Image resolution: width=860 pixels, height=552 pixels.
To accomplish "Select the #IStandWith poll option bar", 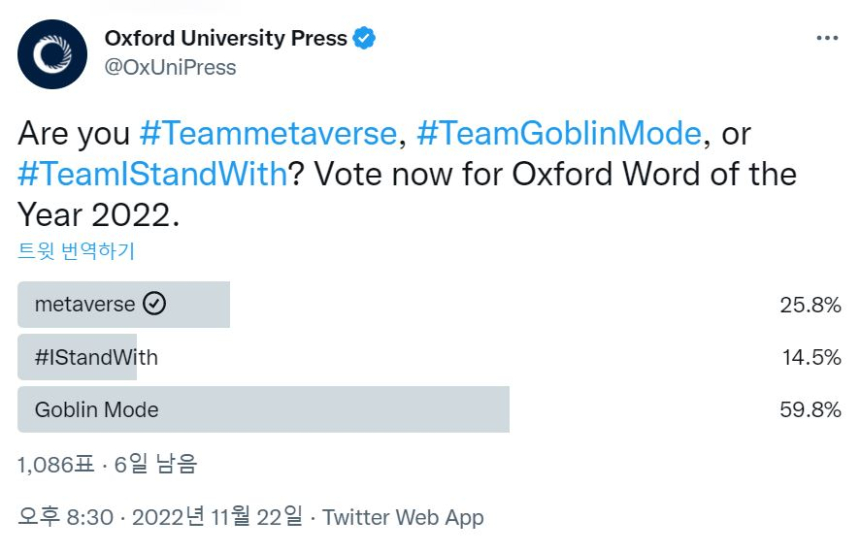I will click(x=78, y=357).
